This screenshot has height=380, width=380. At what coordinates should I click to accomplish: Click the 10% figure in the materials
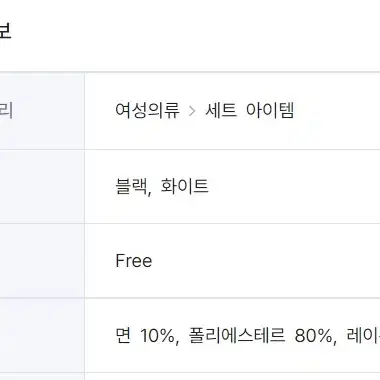[x=157, y=336]
